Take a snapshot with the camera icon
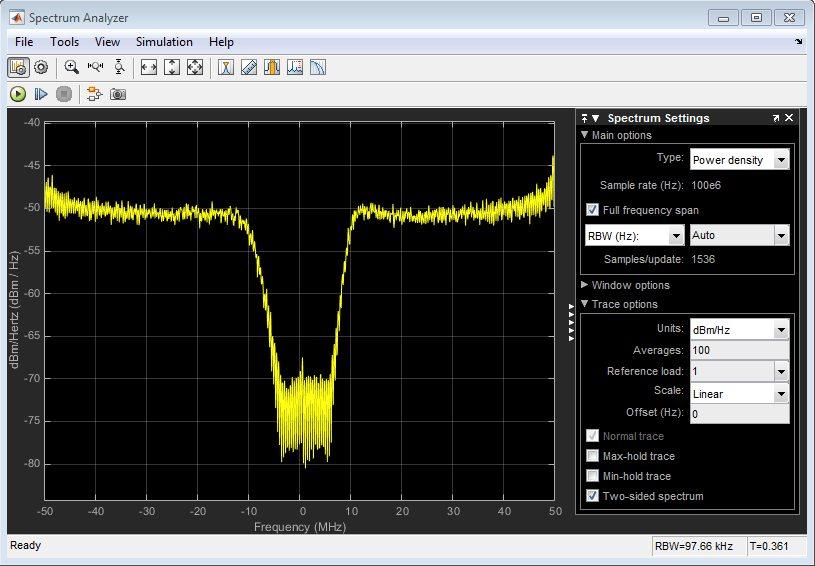 tap(118, 94)
